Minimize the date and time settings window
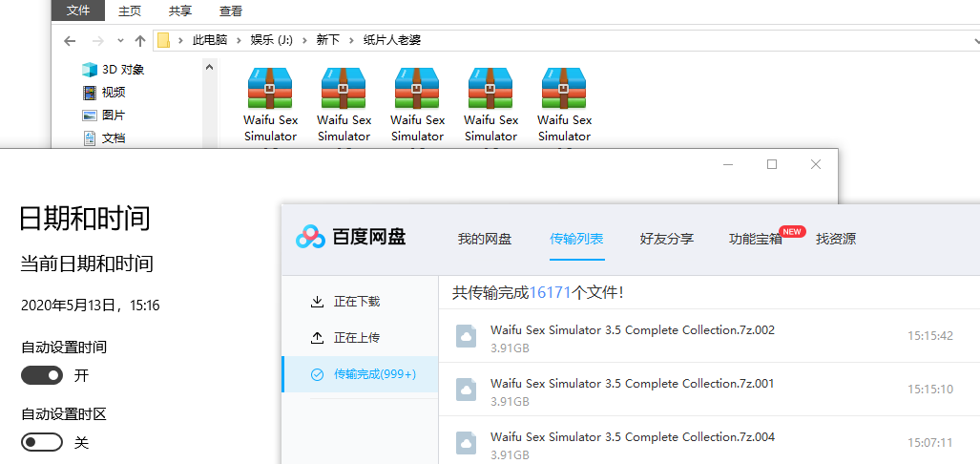Viewport: 980px width, 464px height. coord(727,164)
